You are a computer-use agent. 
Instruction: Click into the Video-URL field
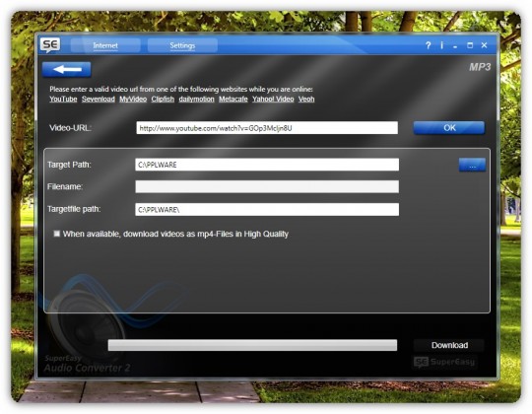click(x=267, y=128)
